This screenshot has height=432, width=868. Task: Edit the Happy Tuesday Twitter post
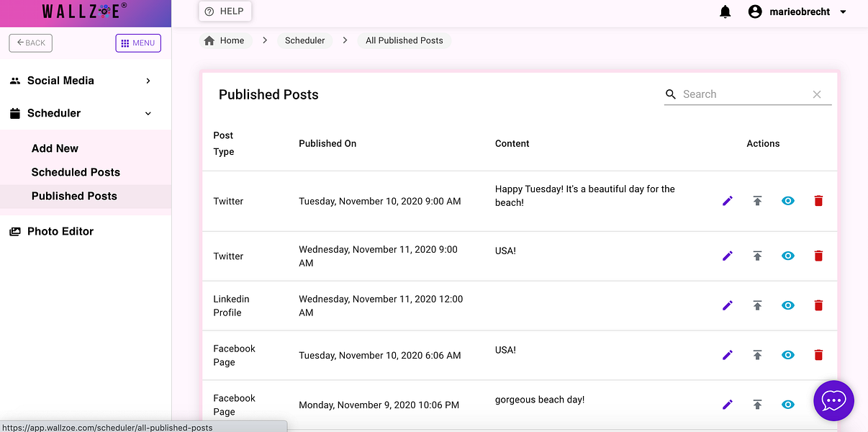(x=728, y=201)
